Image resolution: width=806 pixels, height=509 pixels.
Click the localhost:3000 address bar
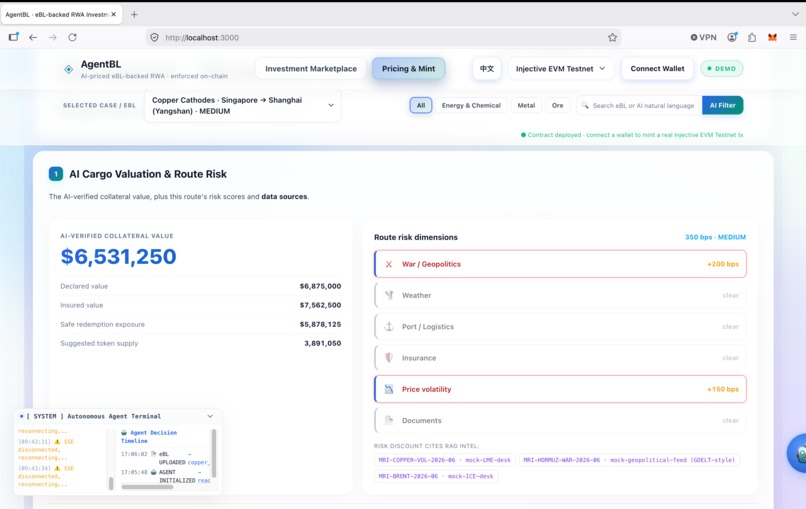(x=383, y=38)
